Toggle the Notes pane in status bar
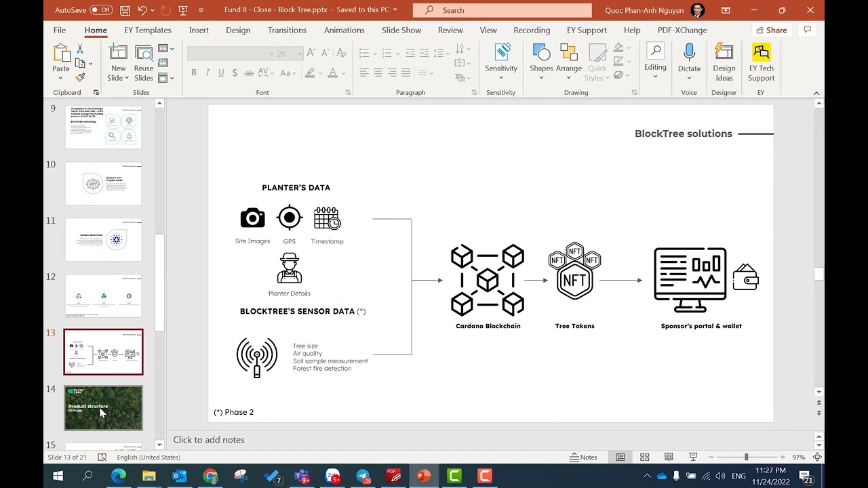 (x=583, y=457)
